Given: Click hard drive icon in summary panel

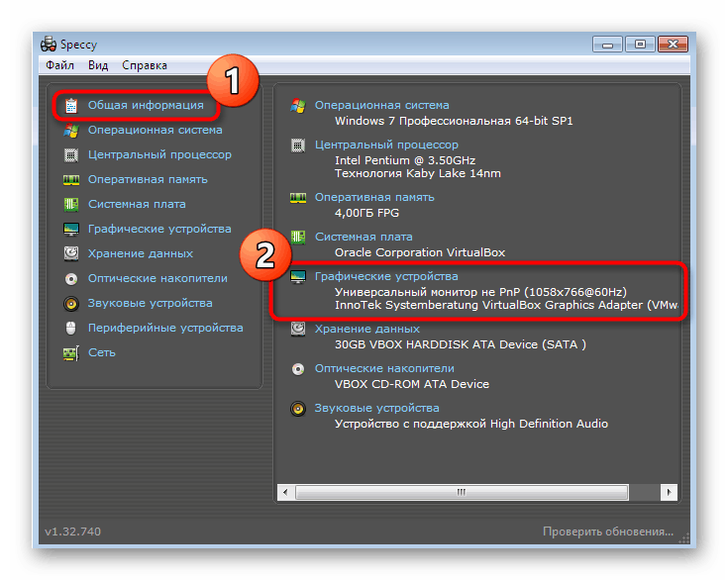Looking at the screenshot, I should tap(298, 329).
